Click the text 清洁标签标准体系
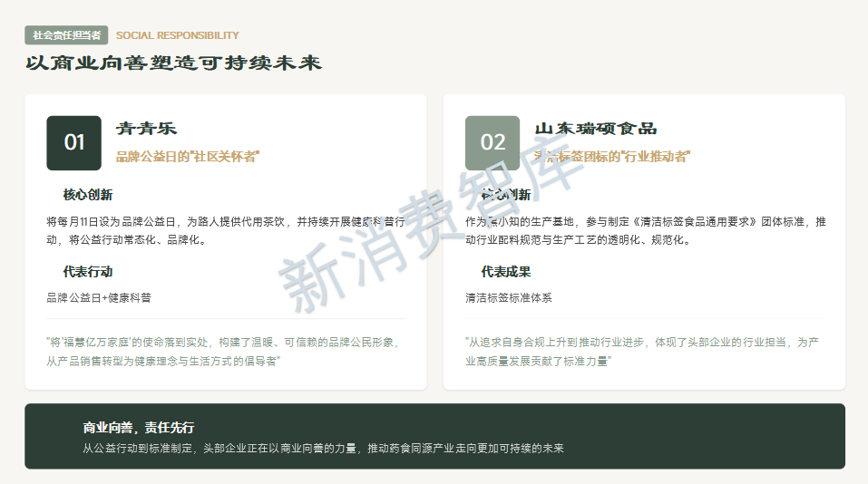The image size is (868, 484). [x=508, y=297]
